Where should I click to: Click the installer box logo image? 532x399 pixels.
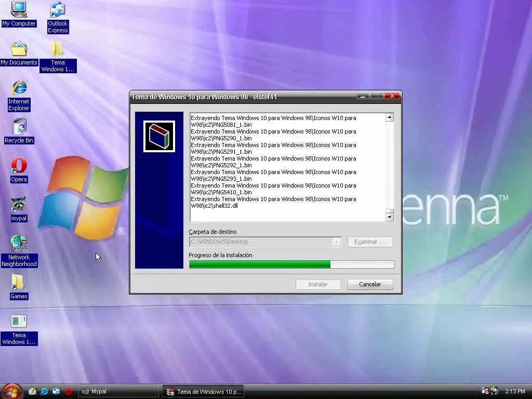159,137
